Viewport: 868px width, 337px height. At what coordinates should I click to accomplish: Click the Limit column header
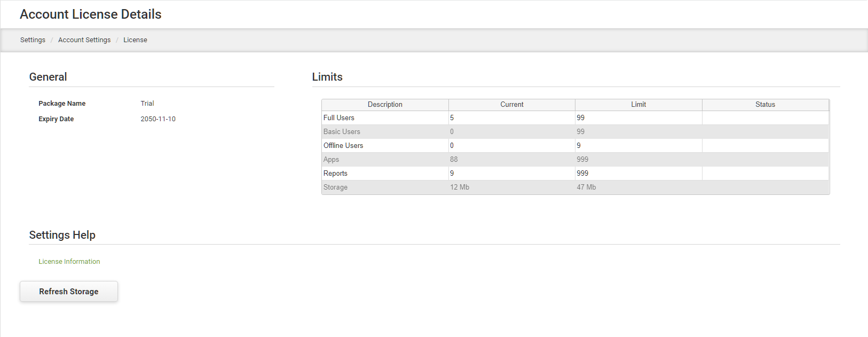(x=638, y=105)
